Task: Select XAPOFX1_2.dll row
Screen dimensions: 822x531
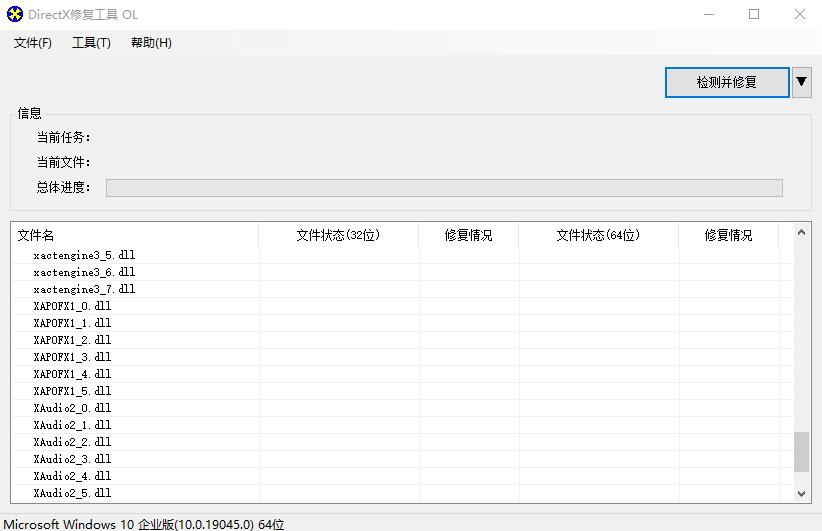Action: [402, 340]
